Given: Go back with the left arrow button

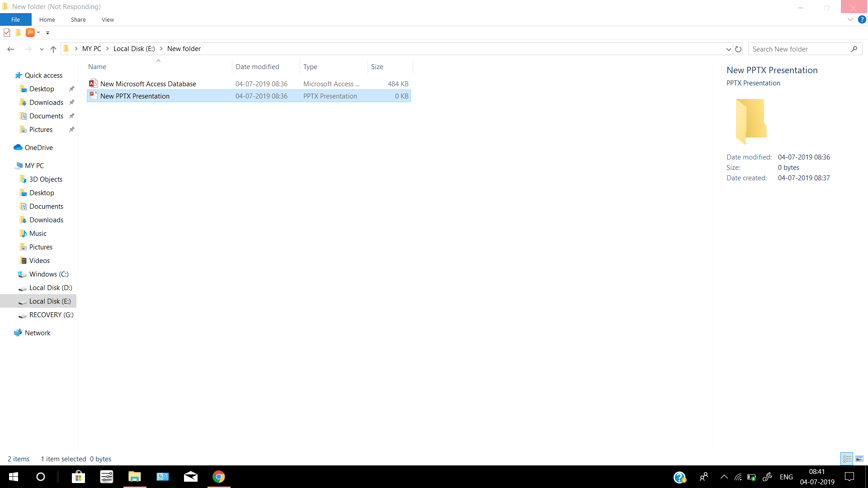Looking at the screenshot, I should tap(11, 49).
